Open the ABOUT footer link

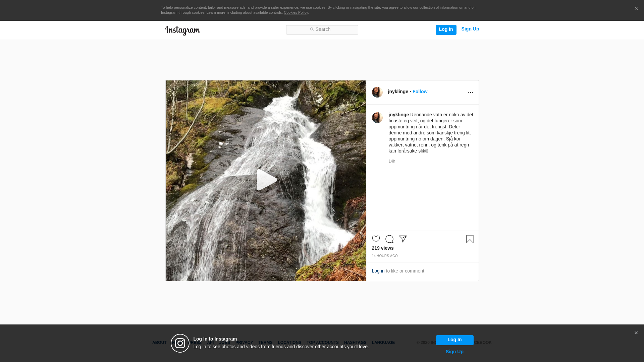coord(159,343)
